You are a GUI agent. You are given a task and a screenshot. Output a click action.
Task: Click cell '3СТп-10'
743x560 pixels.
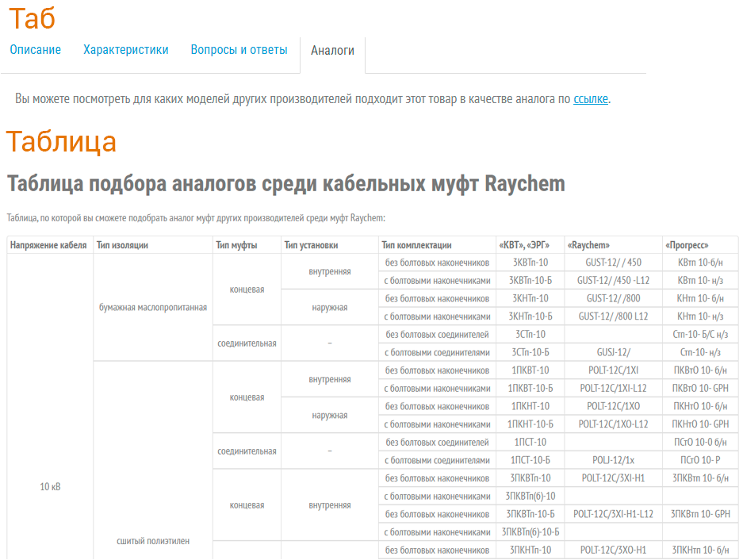click(530, 334)
